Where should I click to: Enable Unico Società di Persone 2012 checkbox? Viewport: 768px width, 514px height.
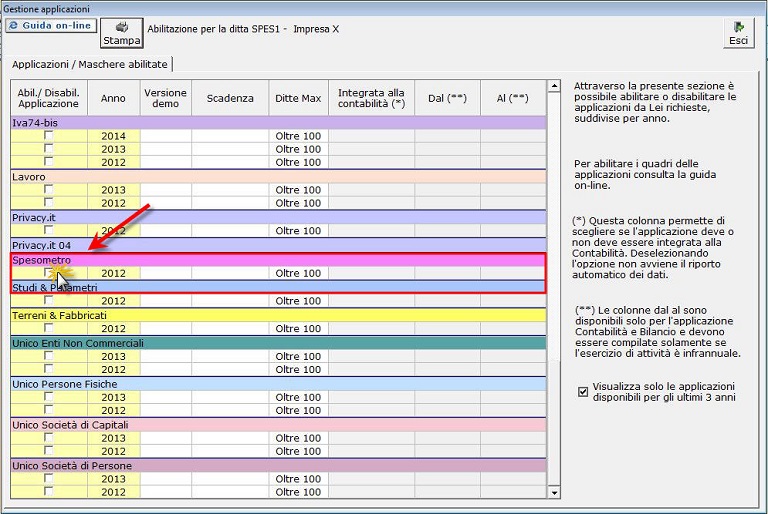click(x=48, y=491)
